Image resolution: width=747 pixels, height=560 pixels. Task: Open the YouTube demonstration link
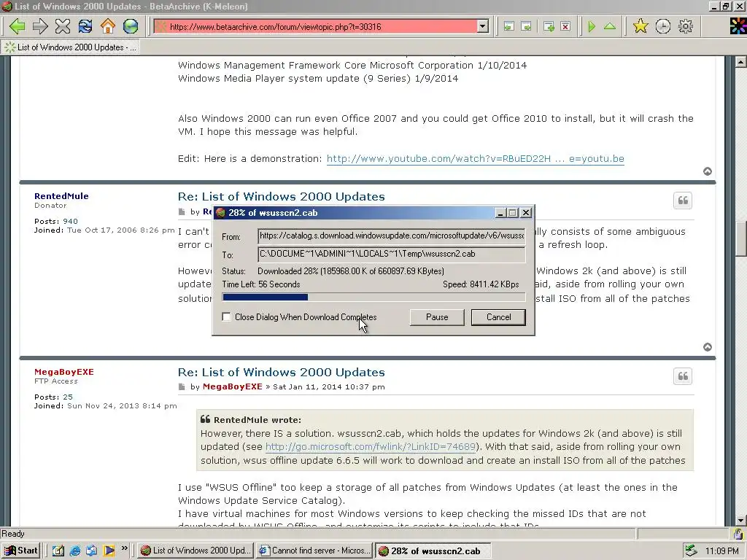pos(476,158)
